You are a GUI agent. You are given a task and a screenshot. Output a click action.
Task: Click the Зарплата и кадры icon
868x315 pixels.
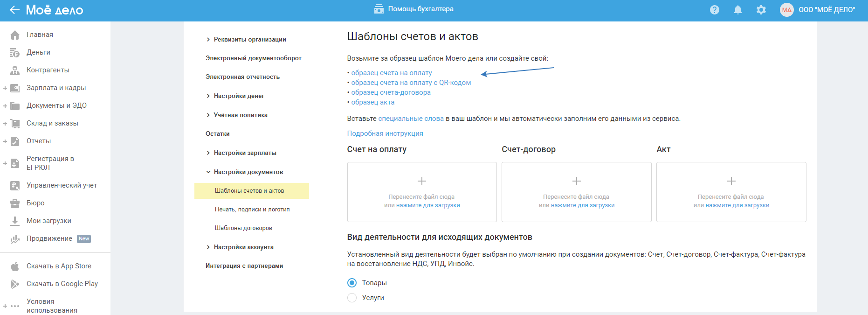15,88
